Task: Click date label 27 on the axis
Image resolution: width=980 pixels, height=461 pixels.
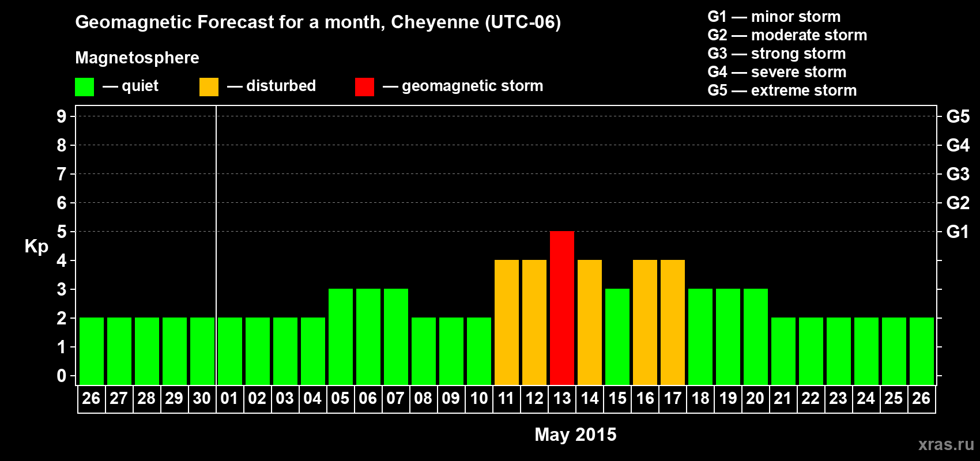Action: point(119,399)
